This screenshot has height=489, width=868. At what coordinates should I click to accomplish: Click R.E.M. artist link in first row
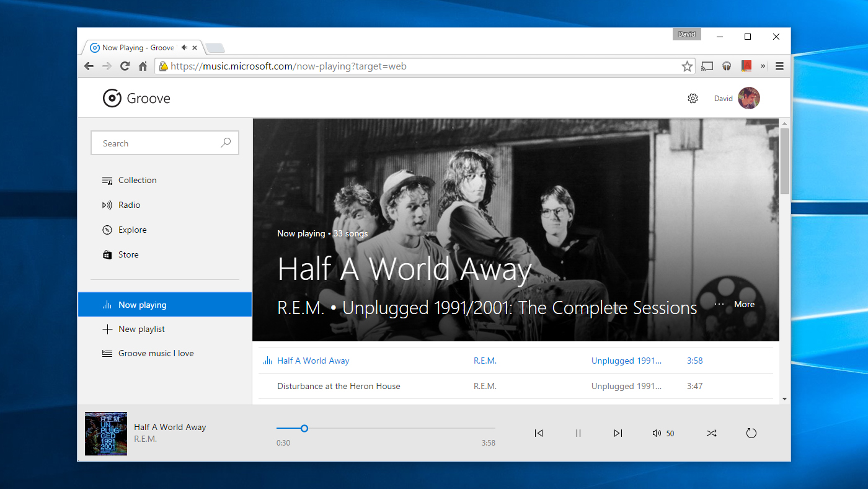tap(485, 361)
